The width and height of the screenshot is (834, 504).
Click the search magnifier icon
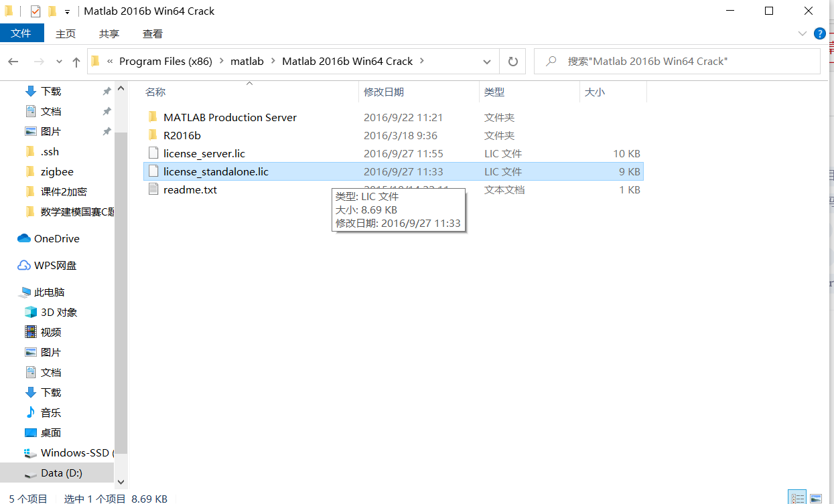pos(551,62)
